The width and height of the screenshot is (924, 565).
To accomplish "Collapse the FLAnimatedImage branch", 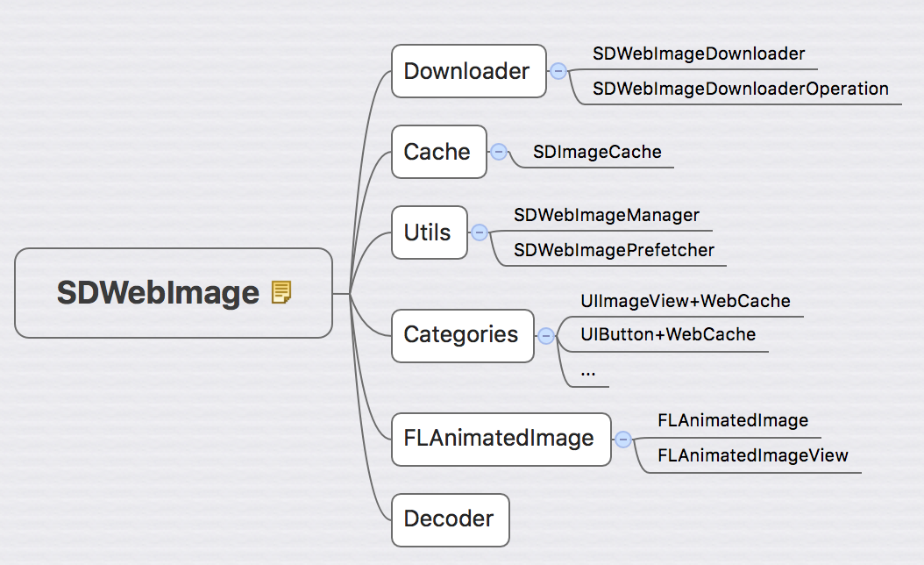I will (x=623, y=440).
